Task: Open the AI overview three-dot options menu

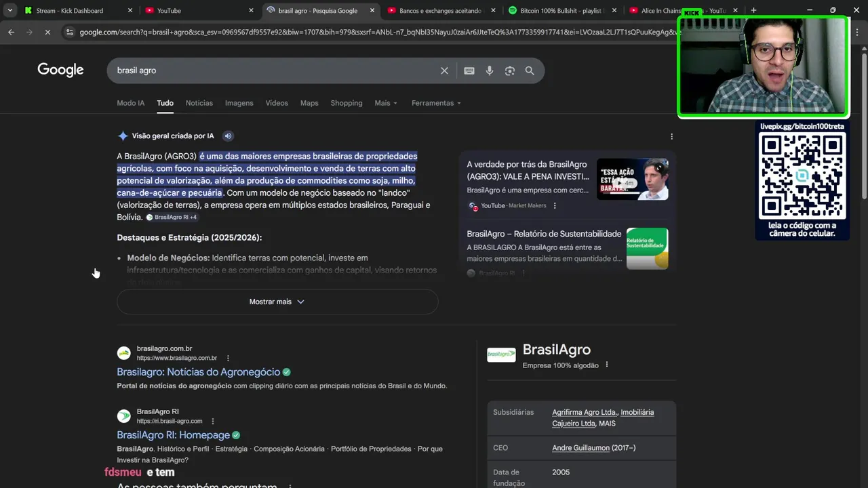Action: click(671, 136)
